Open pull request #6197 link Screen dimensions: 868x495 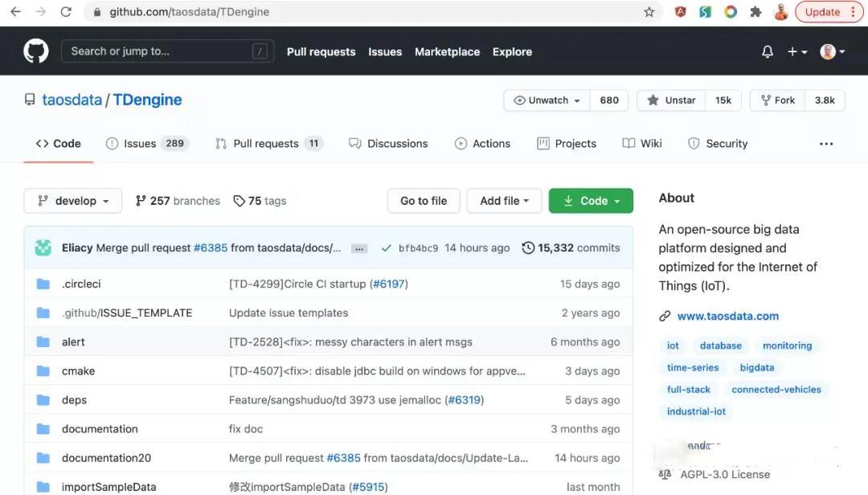(x=389, y=284)
